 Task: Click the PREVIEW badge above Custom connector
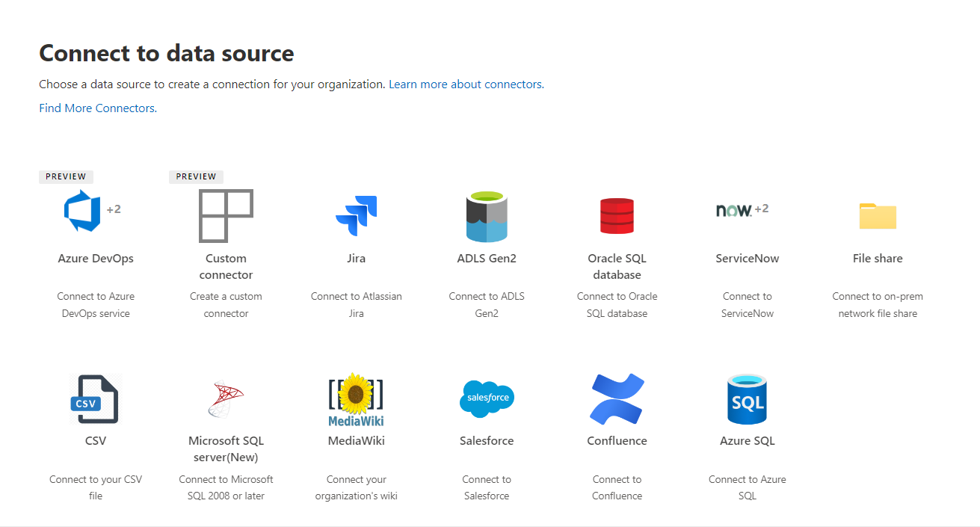(196, 177)
